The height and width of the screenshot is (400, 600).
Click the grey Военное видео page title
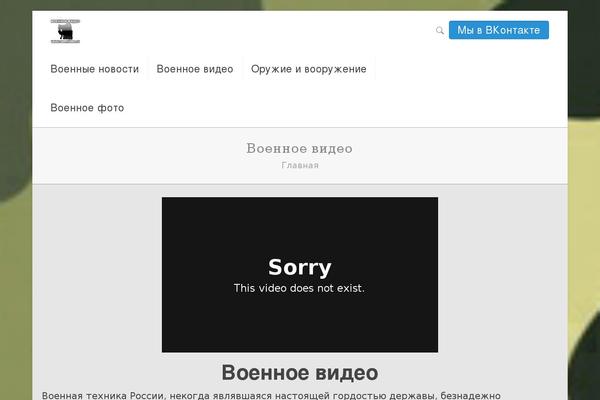pos(300,148)
